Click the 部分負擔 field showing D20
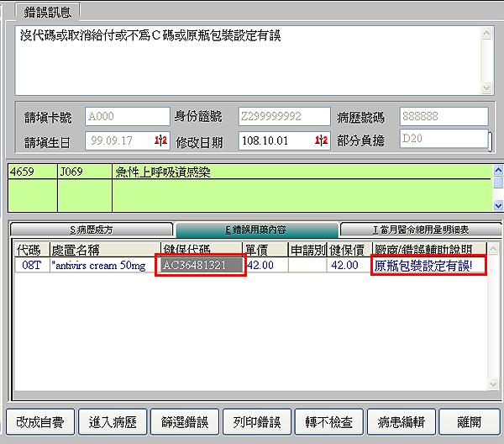Screen dimensions: 504x444 tap(441, 139)
